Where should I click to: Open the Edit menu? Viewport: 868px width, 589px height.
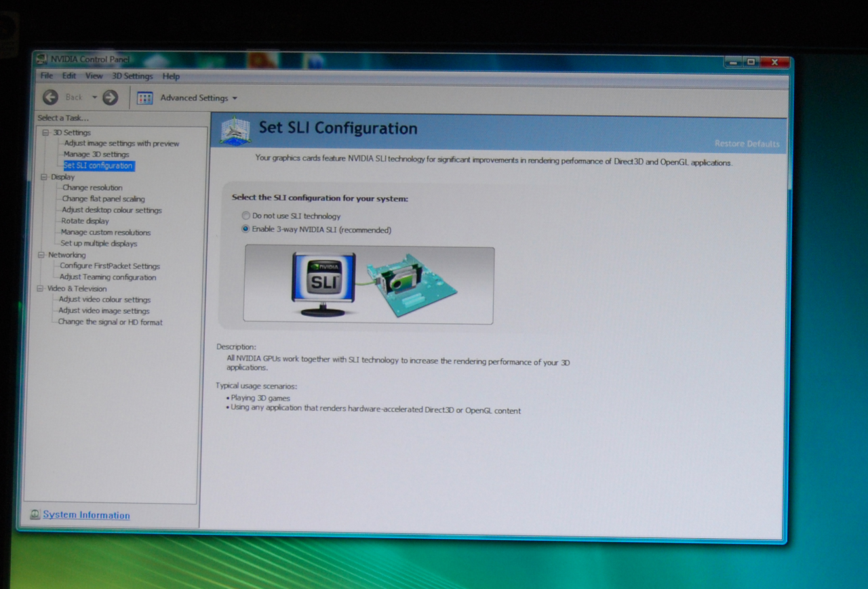click(69, 76)
